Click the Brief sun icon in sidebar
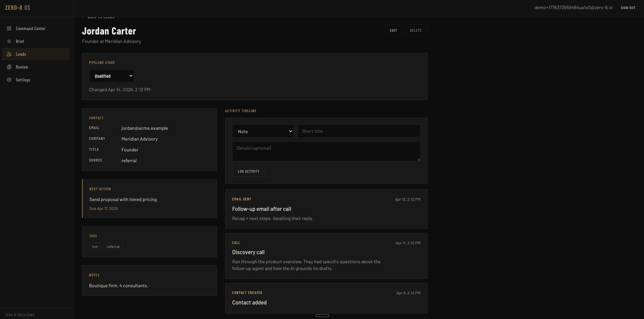The image size is (644, 319). pyautogui.click(x=9, y=41)
